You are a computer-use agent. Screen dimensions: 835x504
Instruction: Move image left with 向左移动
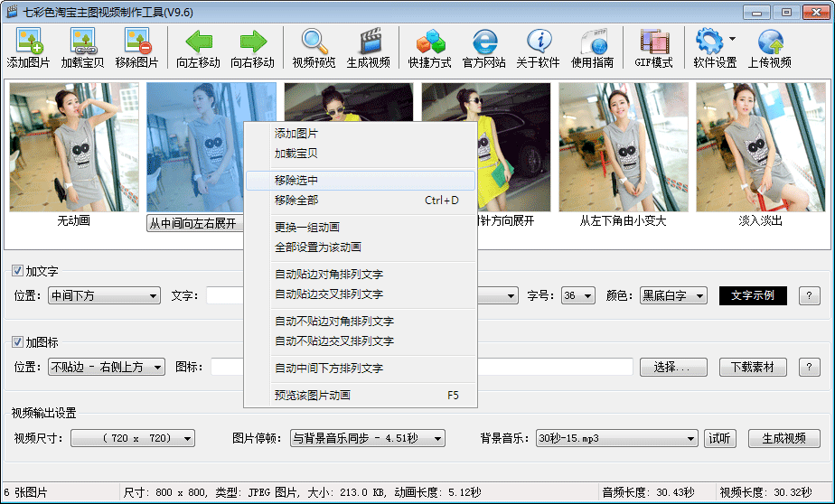[198, 48]
